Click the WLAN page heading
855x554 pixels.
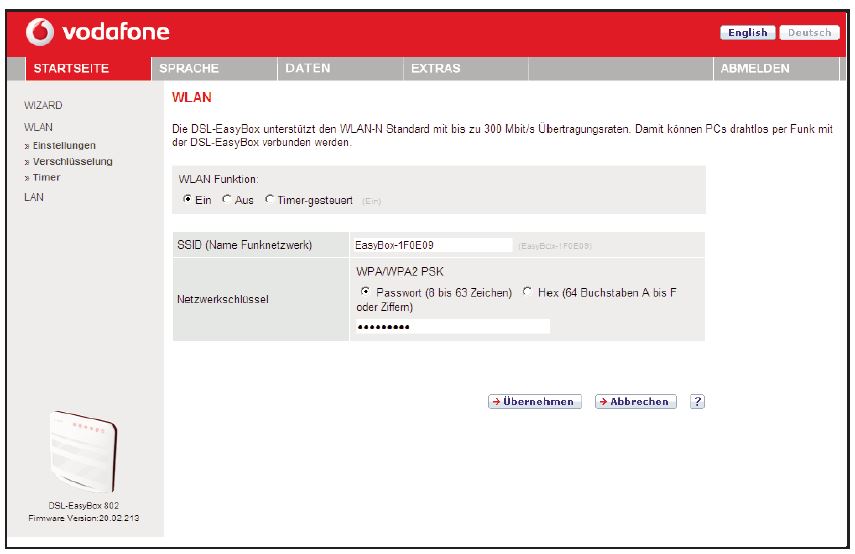191,98
